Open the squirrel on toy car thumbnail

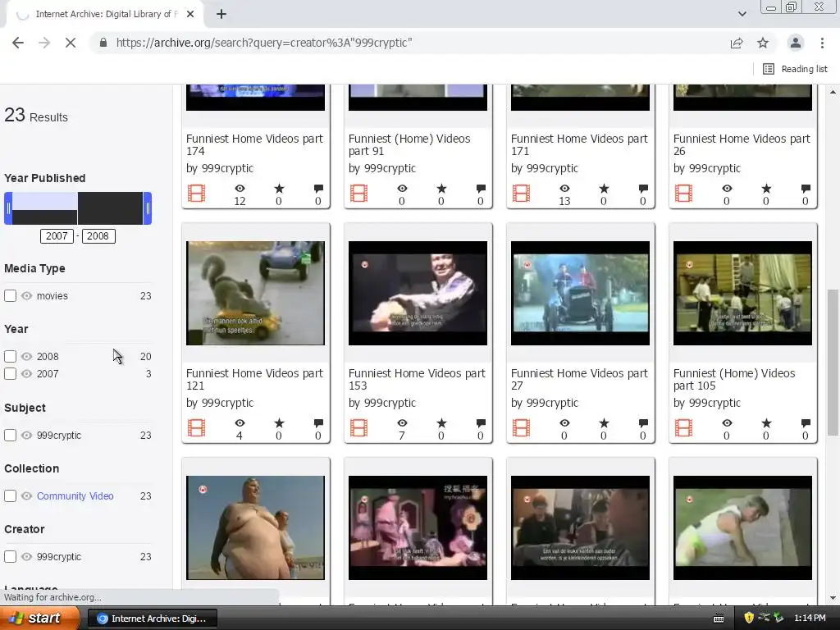tap(256, 293)
